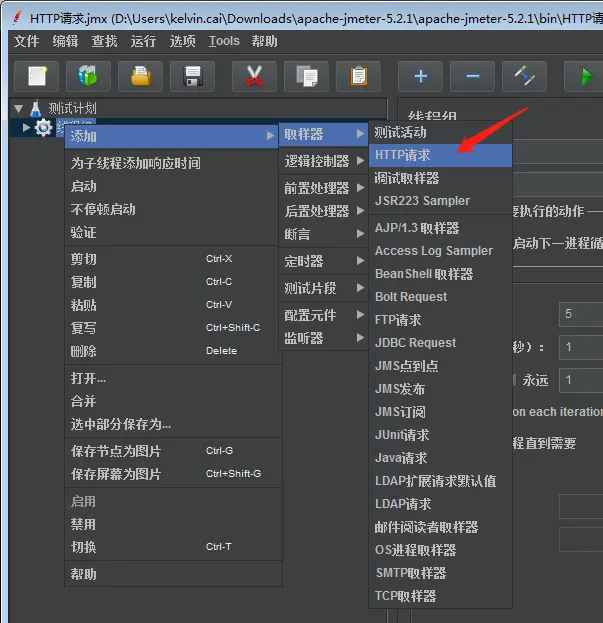This screenshot has width=603, height=623.
Task: Open the 添加 submenu
Action: click(171, 136)
